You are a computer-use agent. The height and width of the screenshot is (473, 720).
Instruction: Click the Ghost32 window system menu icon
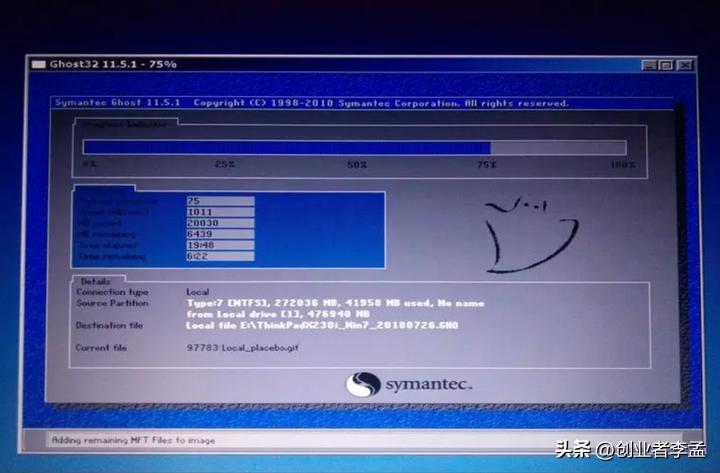39,64
